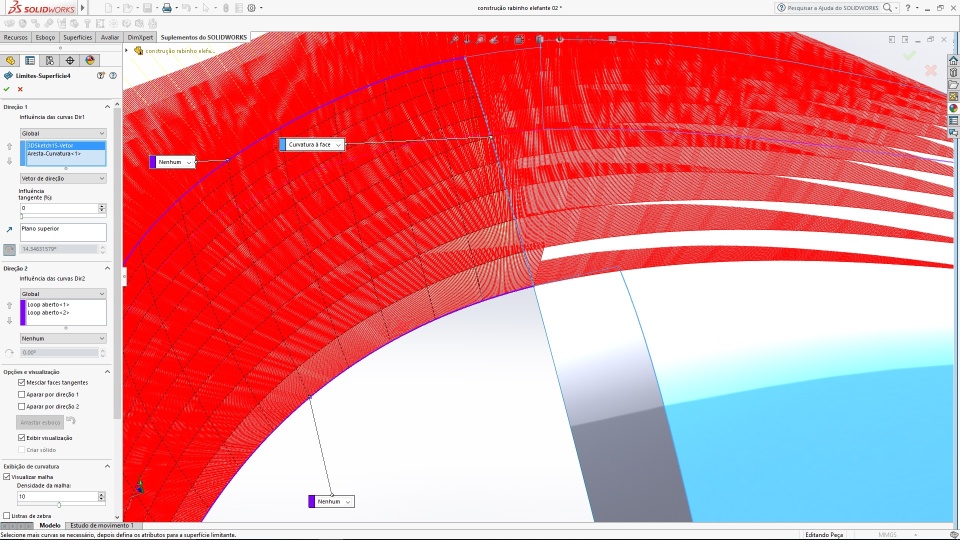Switch to Recursos tab
960x540 pixels.
[x=16, y=37]
